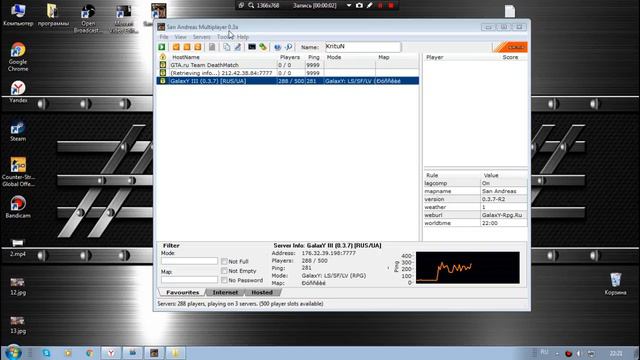
Task: Click red pause button in recording bar
Action: pyautogui.click(x=380, y=5)
